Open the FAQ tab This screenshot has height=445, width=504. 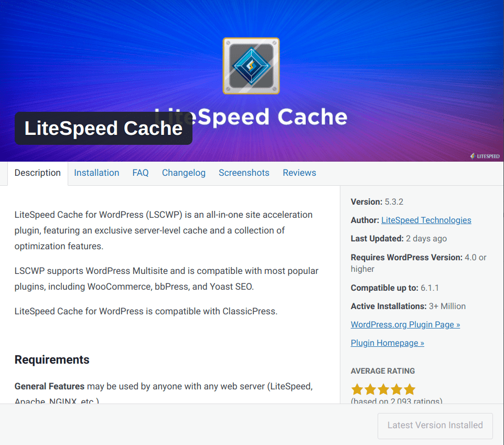pyautogui.click(x=140, y=172)
